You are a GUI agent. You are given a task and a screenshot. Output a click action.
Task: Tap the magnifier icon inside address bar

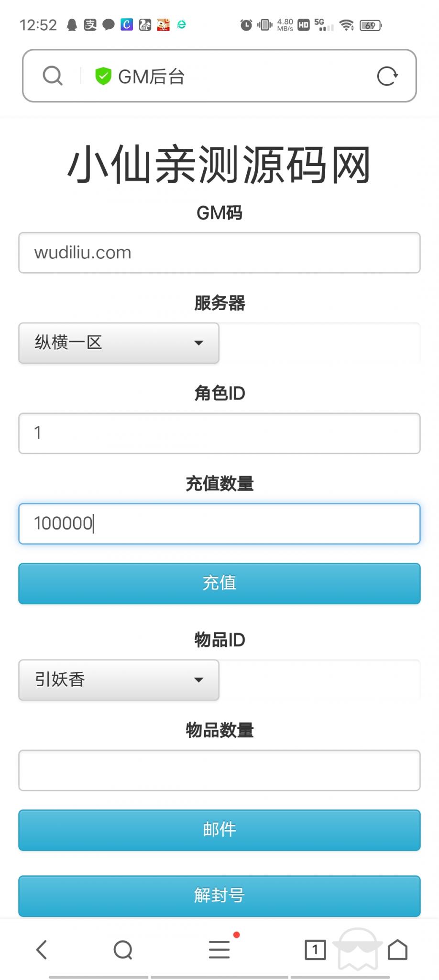(53, 76)
